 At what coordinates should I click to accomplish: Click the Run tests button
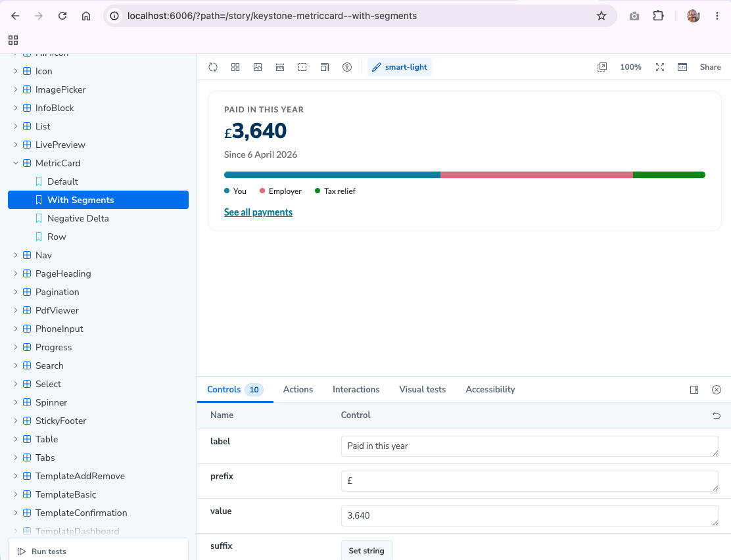coord(43,551)
